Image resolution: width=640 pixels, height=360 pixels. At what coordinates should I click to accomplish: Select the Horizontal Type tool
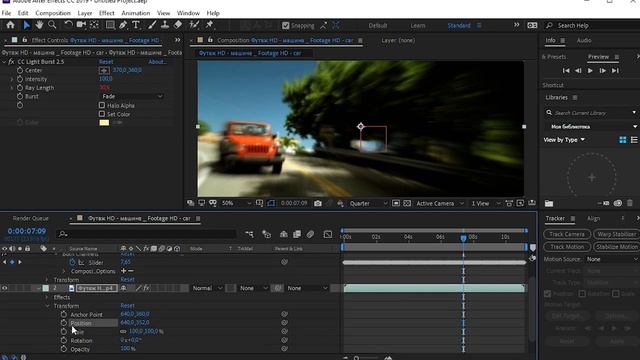(x=136, y=25)
